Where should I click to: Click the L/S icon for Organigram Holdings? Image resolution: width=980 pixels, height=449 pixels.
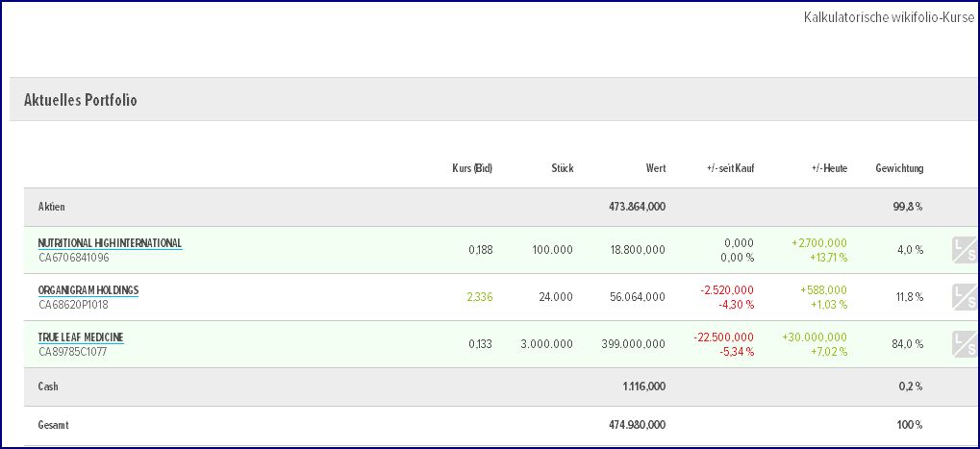tap(965, 296)
